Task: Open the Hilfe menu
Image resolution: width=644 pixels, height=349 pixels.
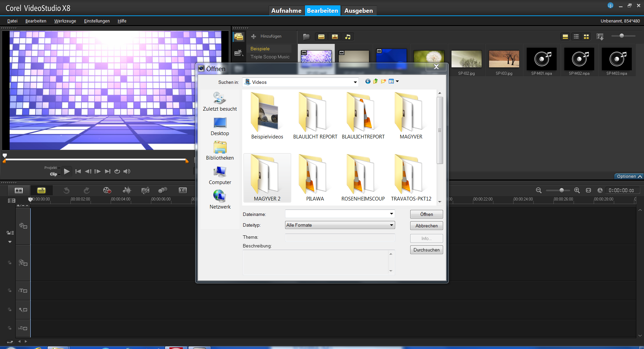Action: pos(122,21)
